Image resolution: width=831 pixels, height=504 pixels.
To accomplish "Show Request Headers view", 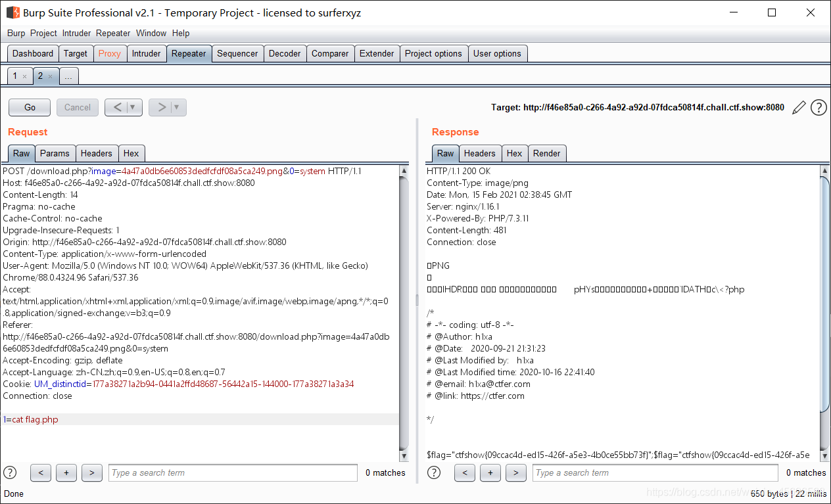I will click(x=97, y=153).
